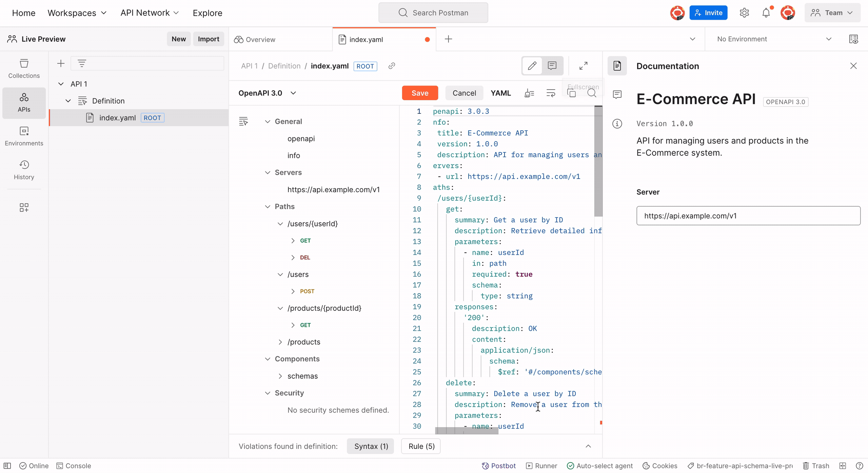This screenshot has height=473, width=868.
Task: Switch to edit mode pencil toggle
Action: tap(532, 65)
